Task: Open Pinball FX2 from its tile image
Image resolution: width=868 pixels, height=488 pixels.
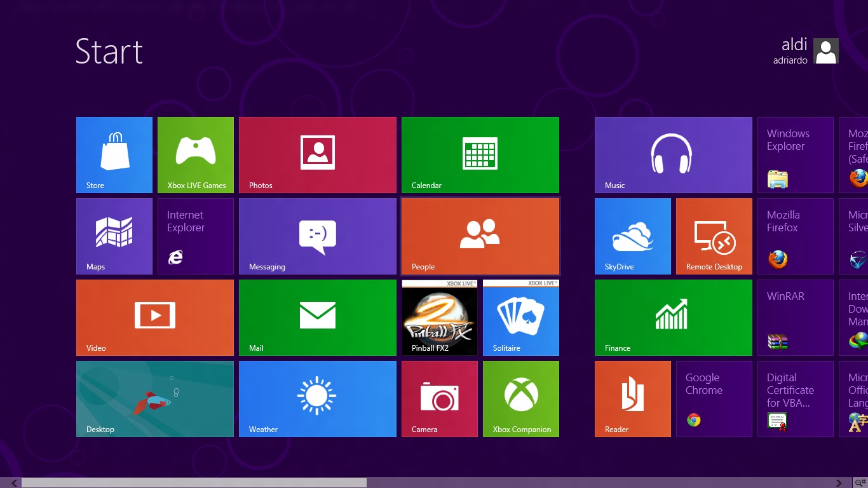Action: point(439,317)
